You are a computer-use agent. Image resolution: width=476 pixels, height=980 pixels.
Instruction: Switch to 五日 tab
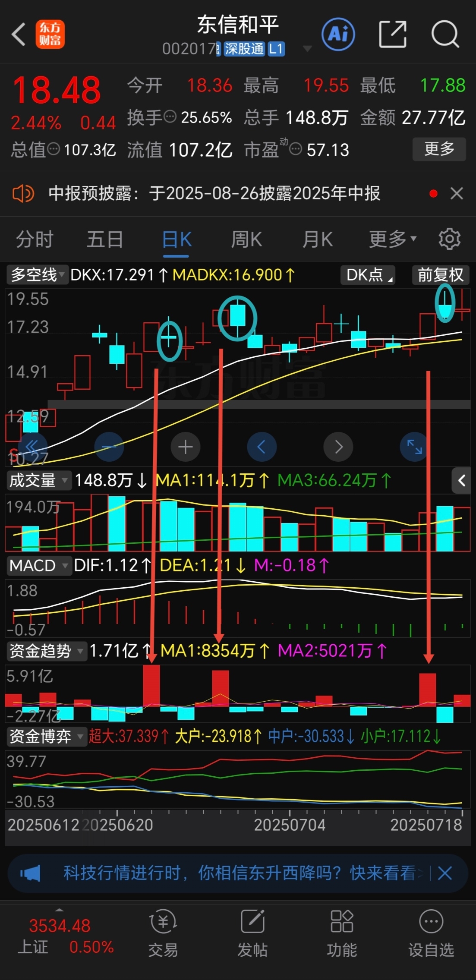[x=105, y=239]
